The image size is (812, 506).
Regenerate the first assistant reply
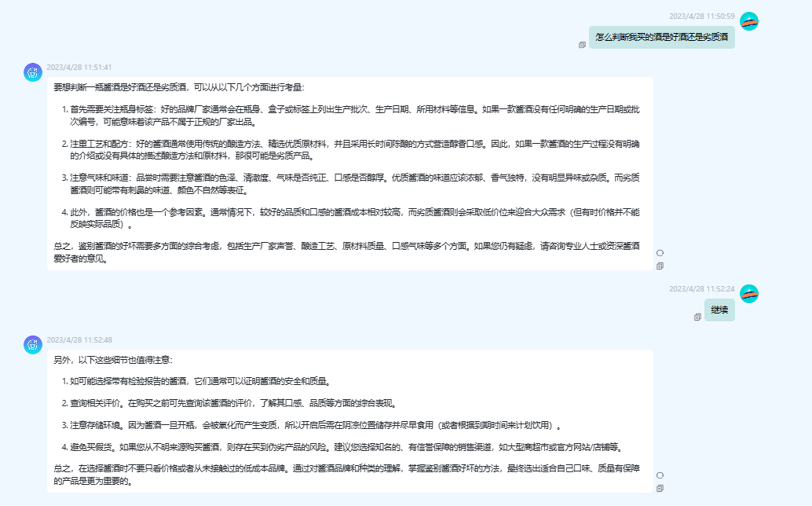(660, 253)
